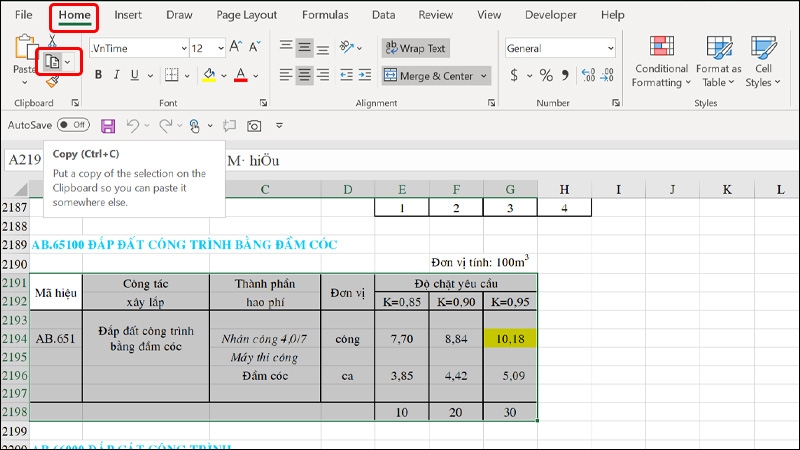800x450 pixels.
Task: Select the yellow cell containing 10,18
Action: click(510, 339)
